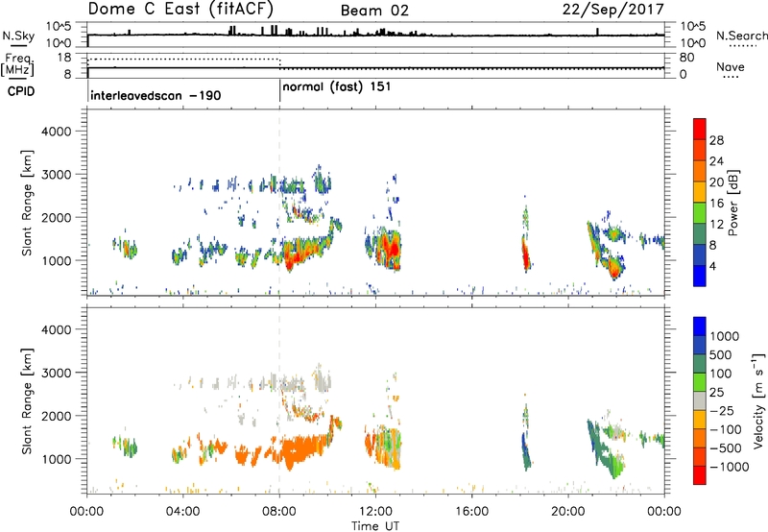Click the "Dome C East (fitACF)" plot title

pyautogui.click(x=180, y=9)
